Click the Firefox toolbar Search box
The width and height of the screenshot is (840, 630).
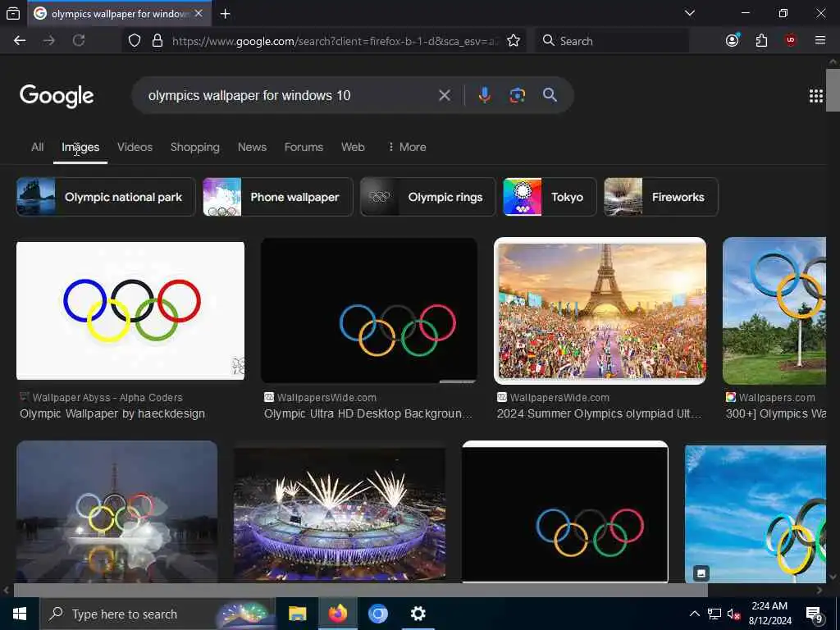pyautogui.click(x=612, y=41)
